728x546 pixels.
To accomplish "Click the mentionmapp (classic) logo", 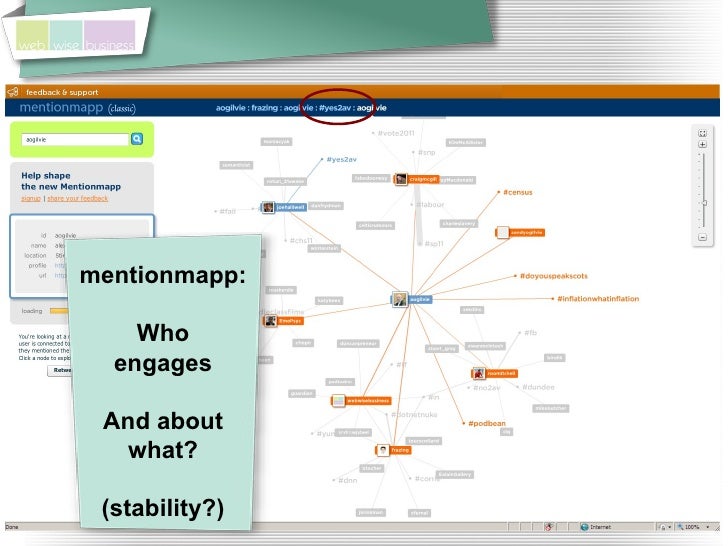I will pos(78,108).
